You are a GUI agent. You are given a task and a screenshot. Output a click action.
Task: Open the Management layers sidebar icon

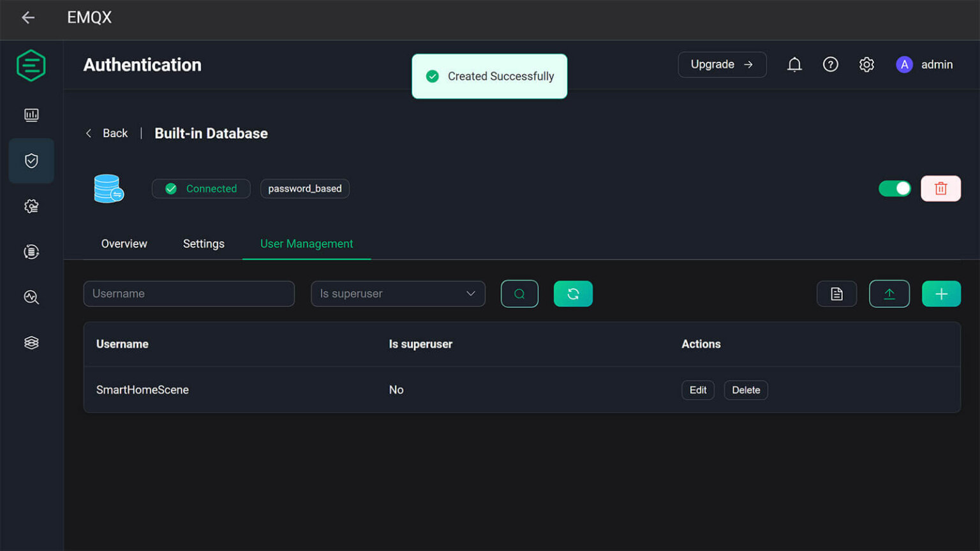coord(31,342)
